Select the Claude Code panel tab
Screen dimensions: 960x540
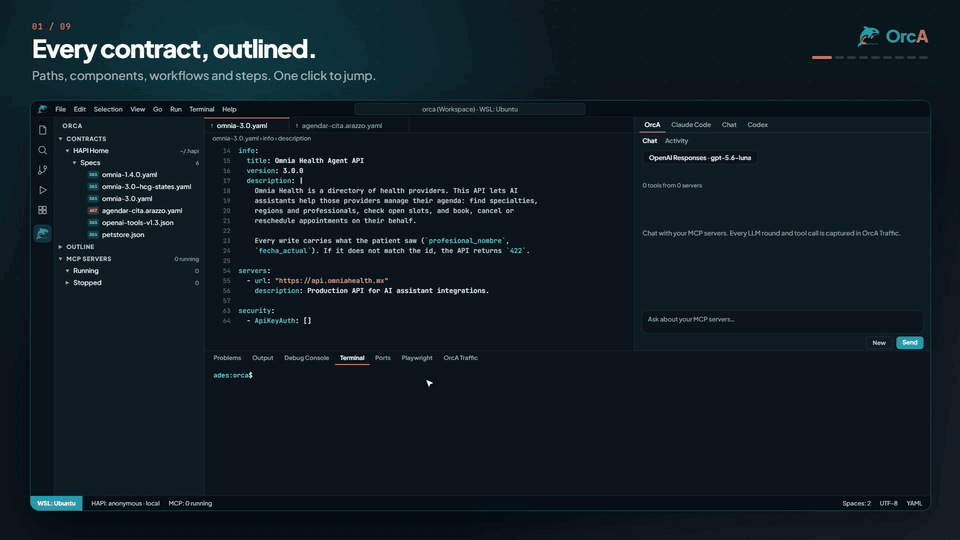point(691,125)
